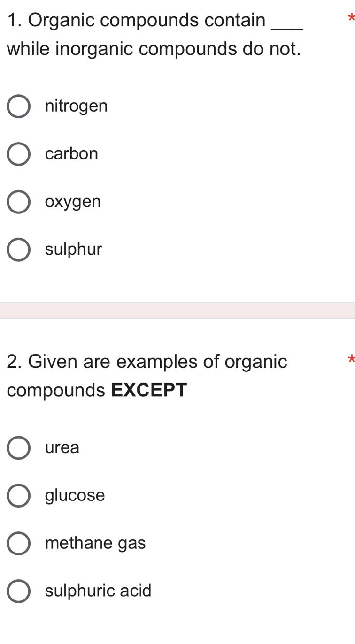Click question 2 'Given are examples' heading

tap(147, 376)
